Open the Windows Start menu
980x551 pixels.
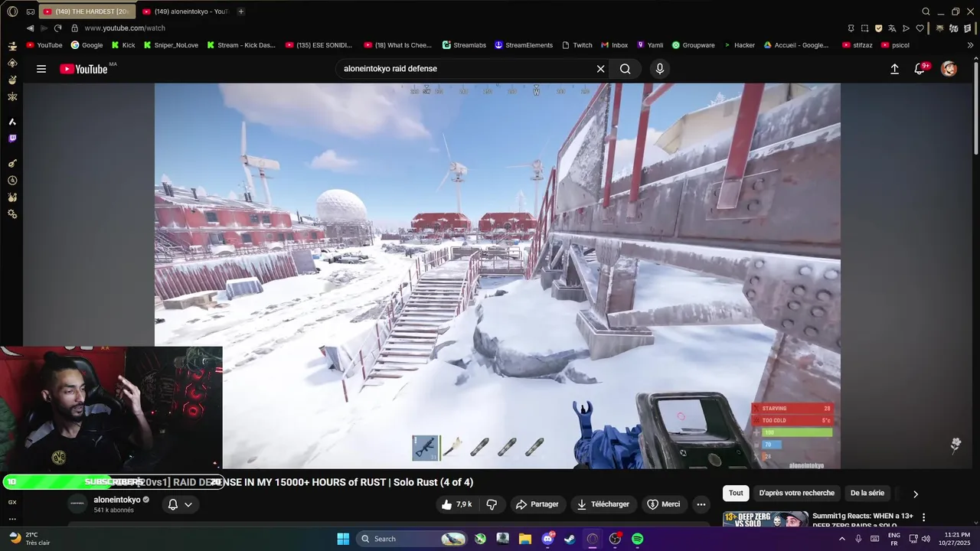[x=343, y=539]
